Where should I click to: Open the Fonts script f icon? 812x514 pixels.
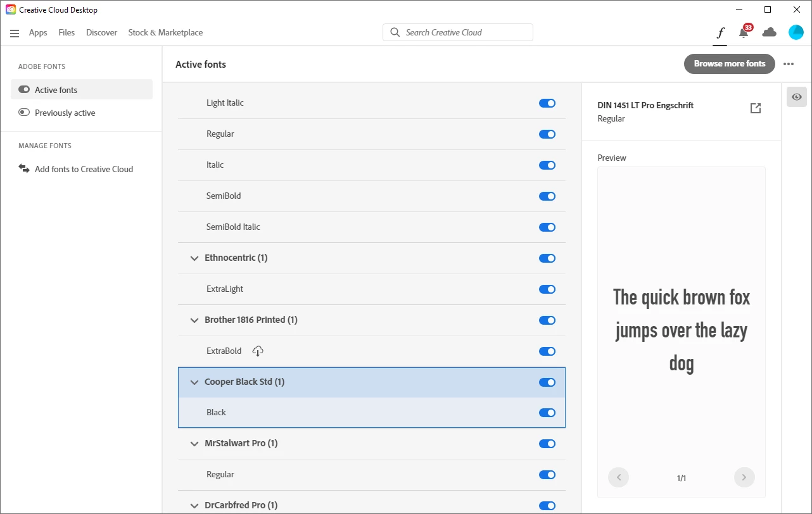[720, 33]
